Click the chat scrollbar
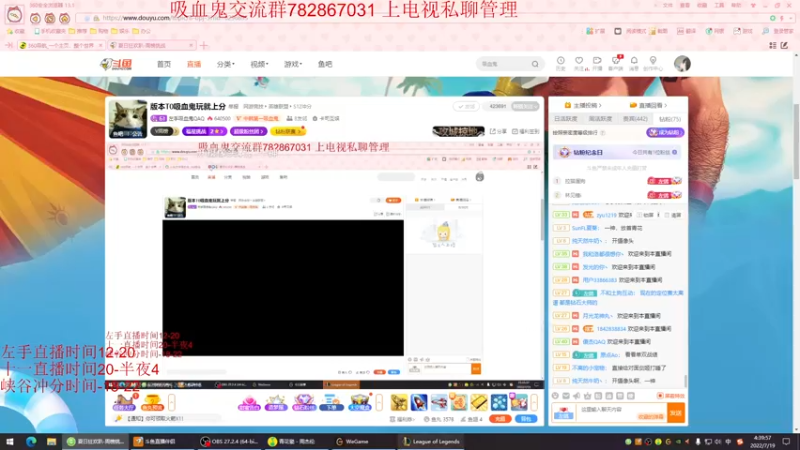This screenshot has width=800, height=450. click(x=685, y=381)
